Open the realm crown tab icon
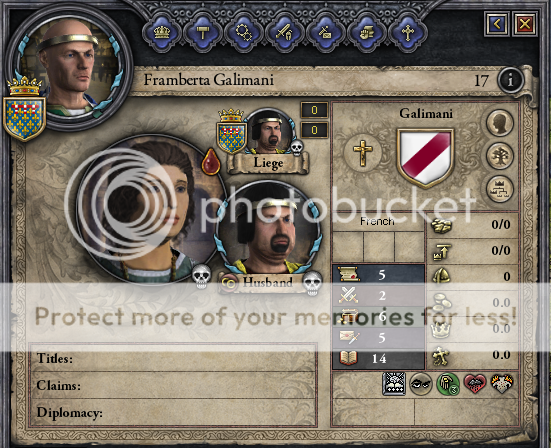 click(x=162, y=33)
